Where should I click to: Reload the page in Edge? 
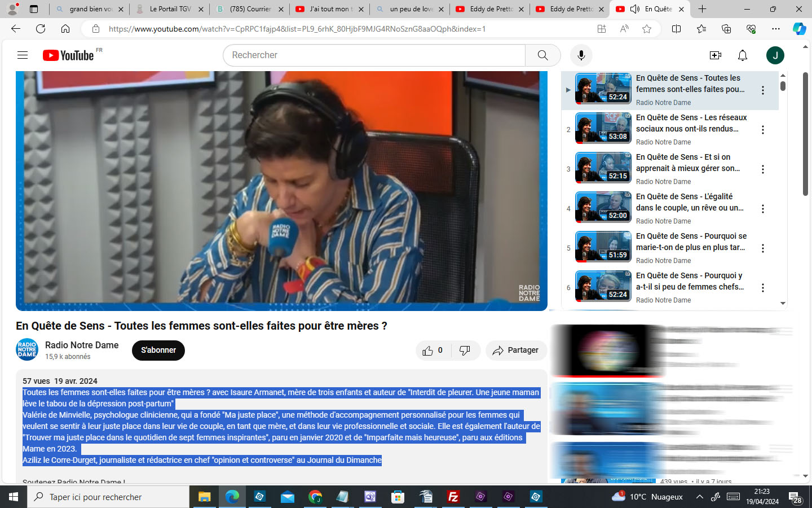click(x=41, y=29)
